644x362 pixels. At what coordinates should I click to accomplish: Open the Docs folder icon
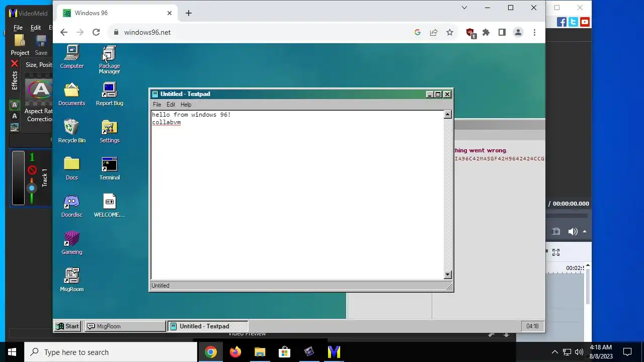[x=72, y=168]
